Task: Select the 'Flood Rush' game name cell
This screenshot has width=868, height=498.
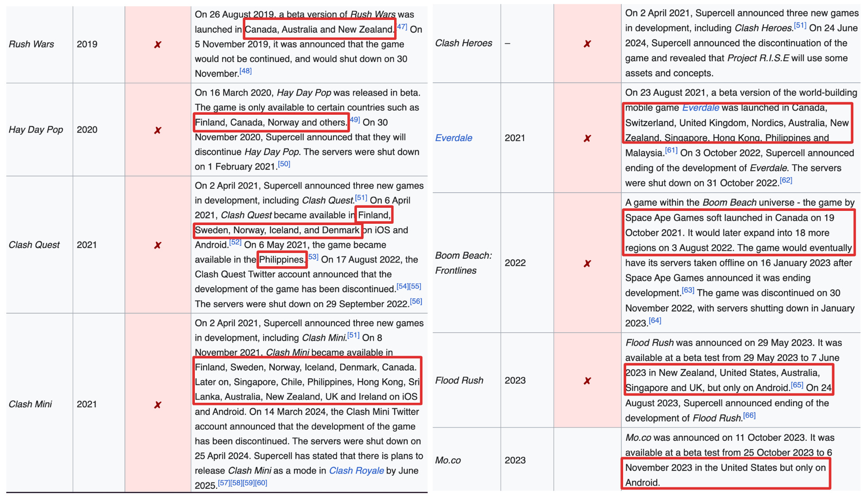Action: pyautogui.click(x=467, y=380)
